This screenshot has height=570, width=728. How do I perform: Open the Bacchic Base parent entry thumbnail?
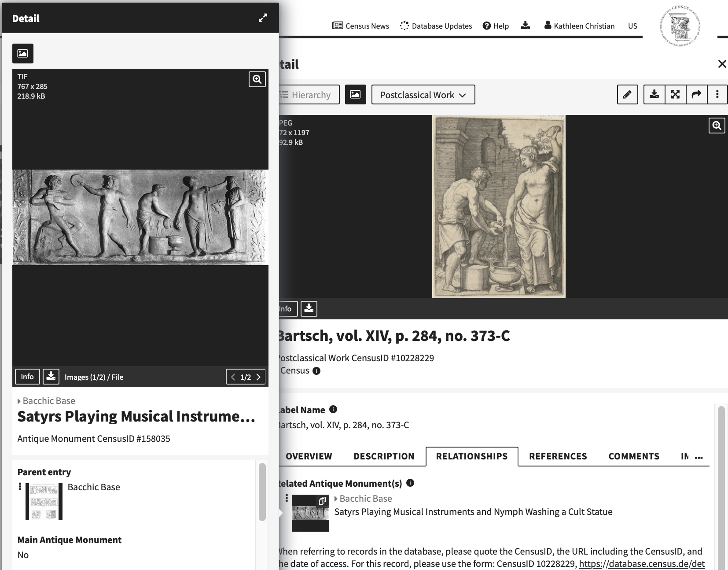pyautogui.click(x=44, y=502)
